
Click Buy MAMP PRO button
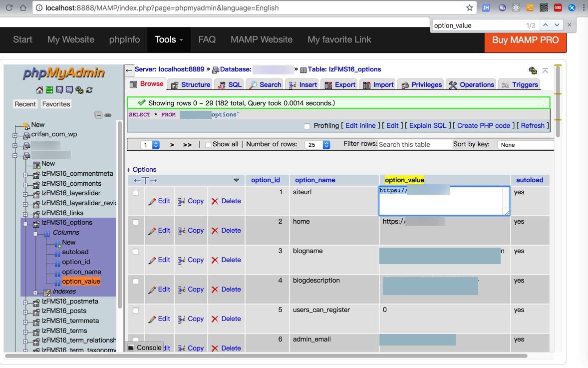click(526, 40)
